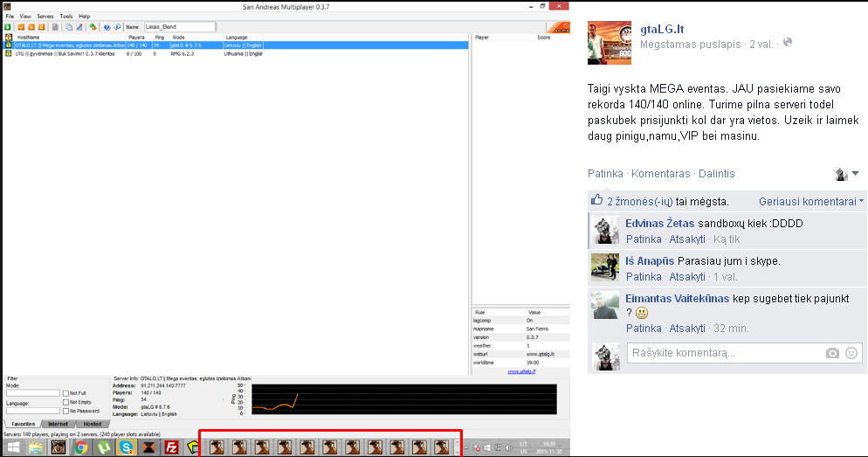
Task: Open the gtaLG.lt page name link
Action: [662, 30]
